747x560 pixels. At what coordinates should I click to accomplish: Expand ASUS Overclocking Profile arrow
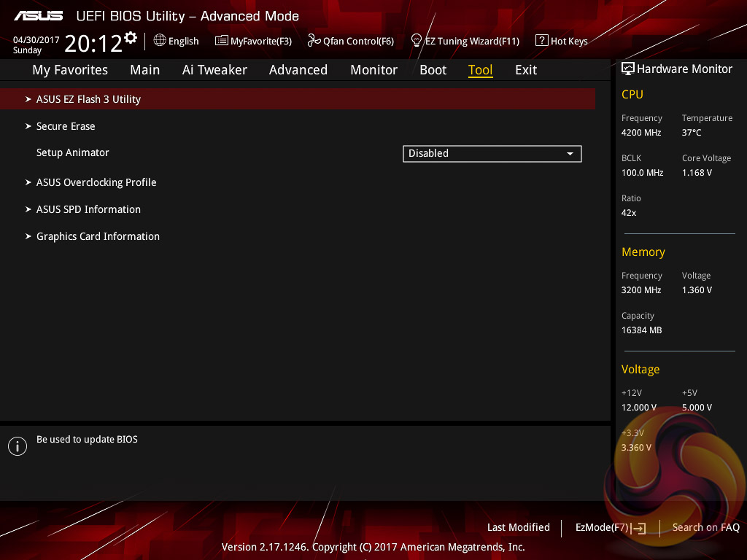click(x=28, y=182)
